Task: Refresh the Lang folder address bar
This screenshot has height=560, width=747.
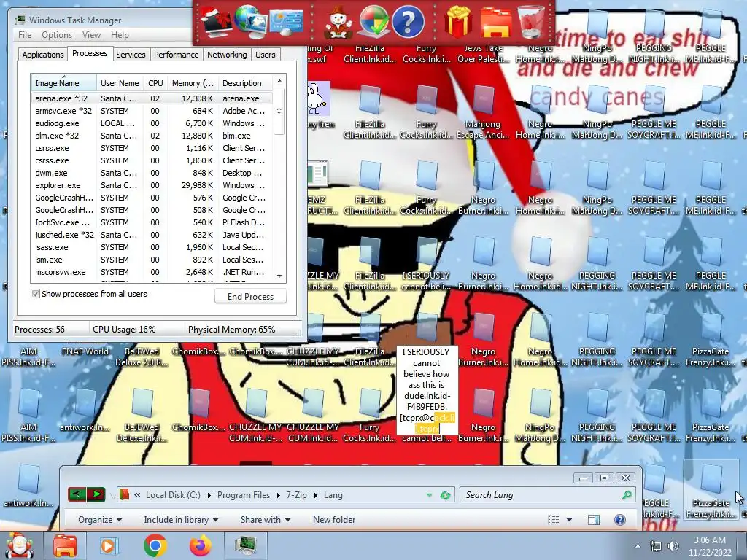Action: pos(446,495)
